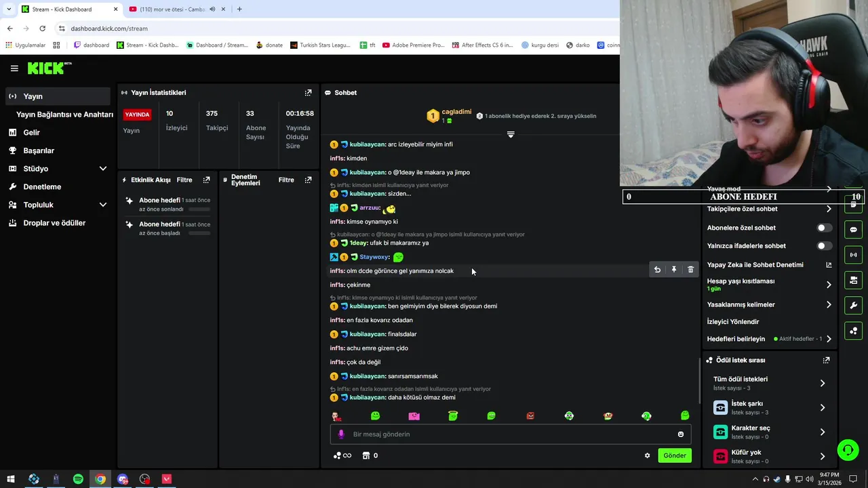Viewport: 868px width, 488px height.
Task: Open Karakter seç reward requests
Action: (770, 432)
